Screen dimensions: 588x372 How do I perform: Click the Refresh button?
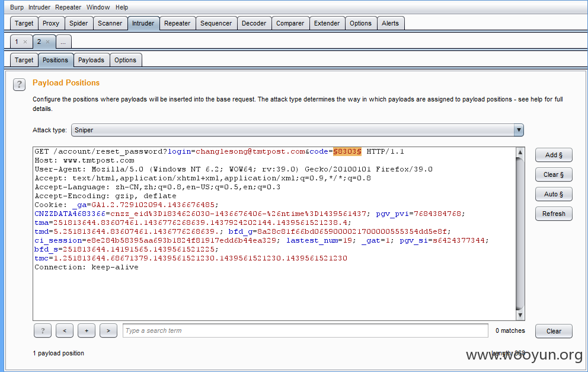click(554, 214)
